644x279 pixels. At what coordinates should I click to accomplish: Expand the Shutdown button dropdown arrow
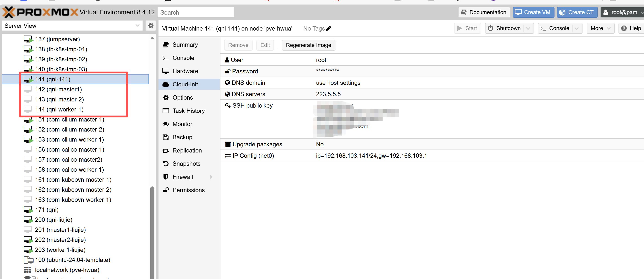coord(528,28)
